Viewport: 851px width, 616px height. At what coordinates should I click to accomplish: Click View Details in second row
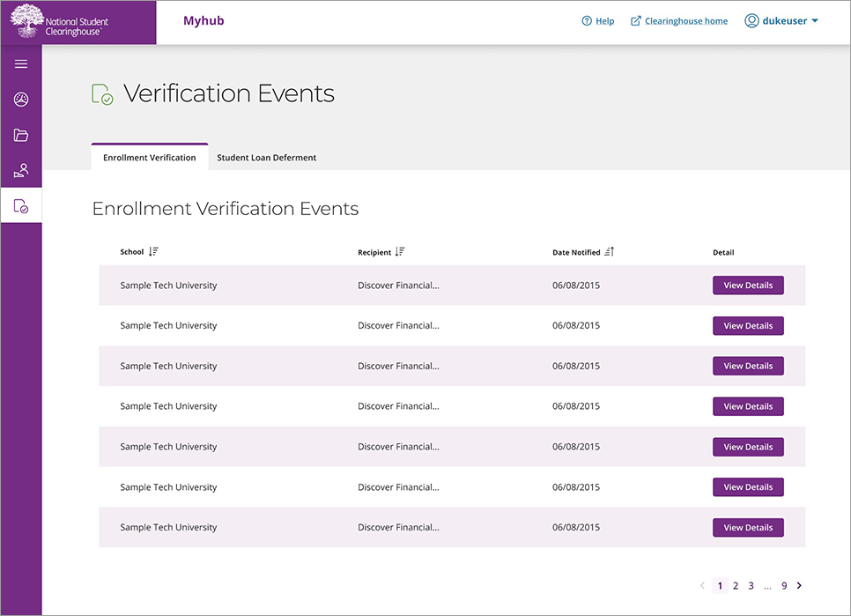click(x=748, y=326)
